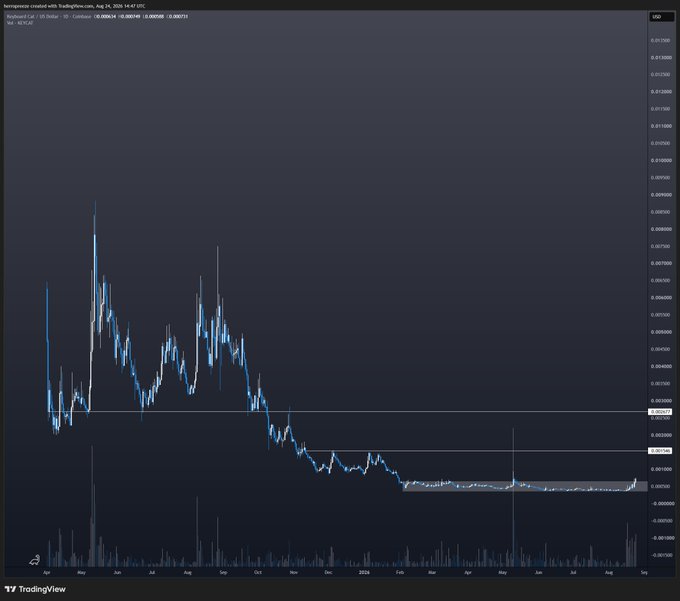Click the 0.012000 price scale label
680x601 pixels.
(x=660, y=91)
